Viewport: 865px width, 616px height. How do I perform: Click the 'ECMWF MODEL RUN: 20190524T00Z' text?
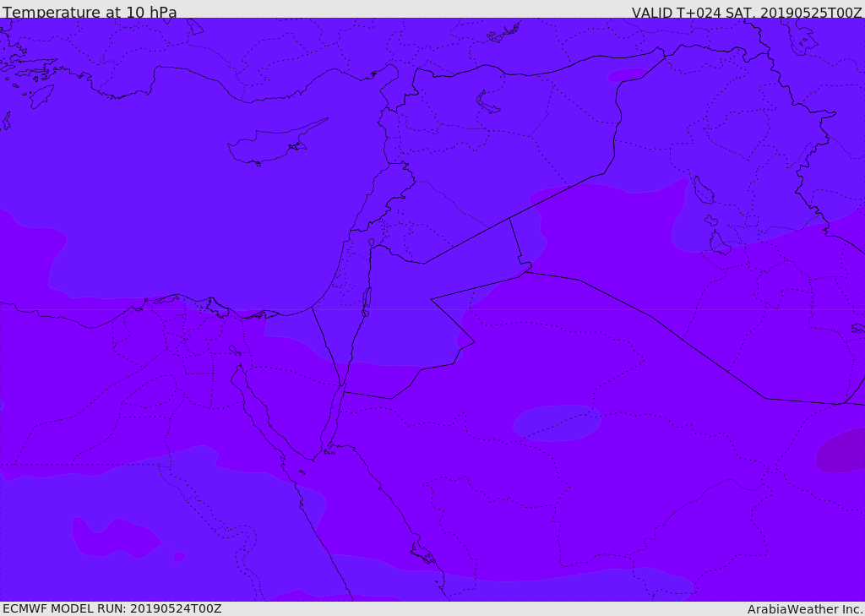tap(112, 608)
